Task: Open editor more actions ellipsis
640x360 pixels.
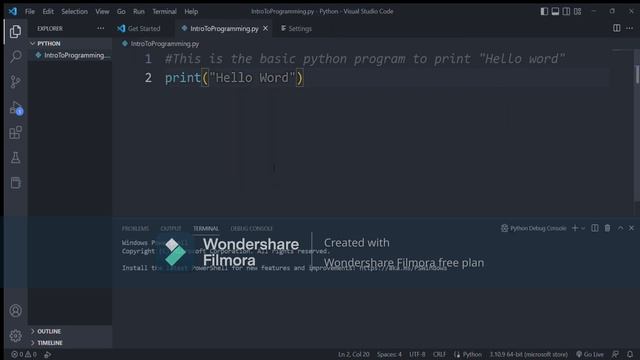Action: tap(629, 28)
